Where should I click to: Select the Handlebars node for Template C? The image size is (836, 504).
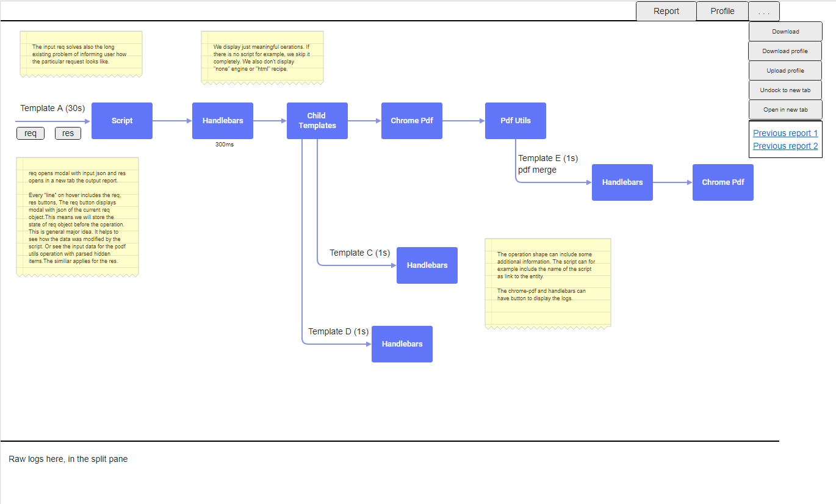427,265
